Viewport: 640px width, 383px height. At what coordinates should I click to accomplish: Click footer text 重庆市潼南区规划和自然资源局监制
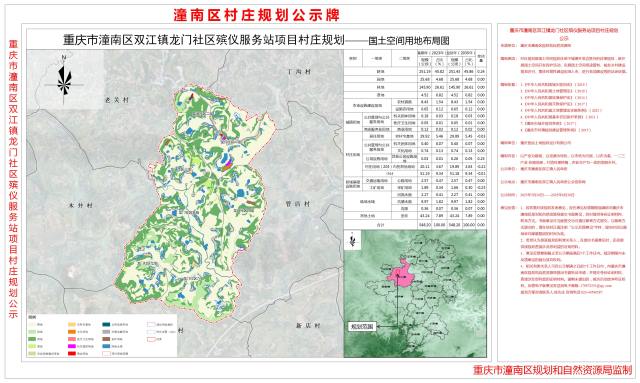pos(552,370)
